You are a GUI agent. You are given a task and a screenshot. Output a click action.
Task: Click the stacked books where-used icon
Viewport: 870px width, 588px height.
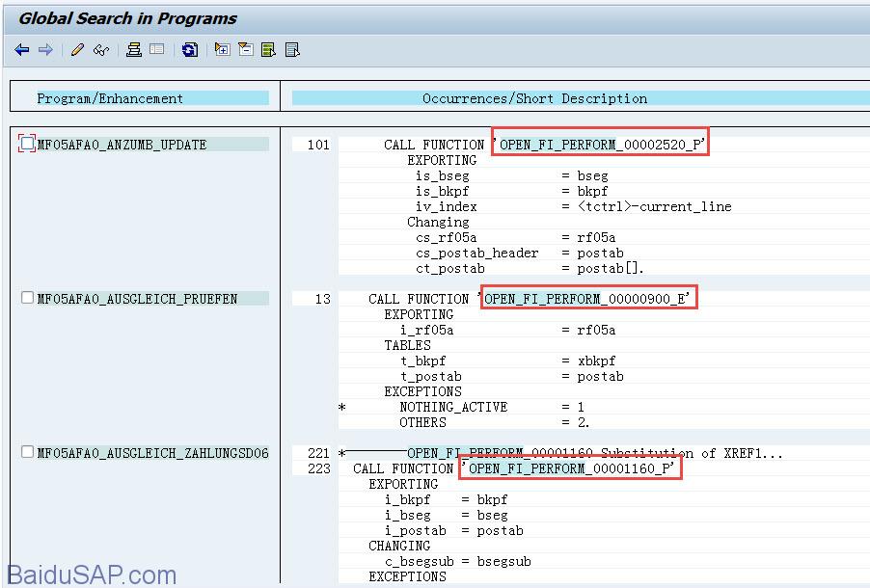click(134, 50)
